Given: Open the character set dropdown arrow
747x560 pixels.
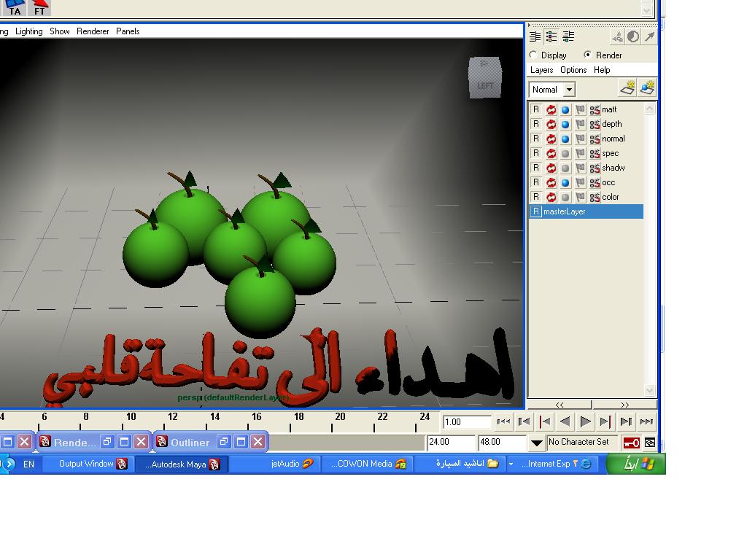Looking at the screenshot, I should click(x=536, y=443).
